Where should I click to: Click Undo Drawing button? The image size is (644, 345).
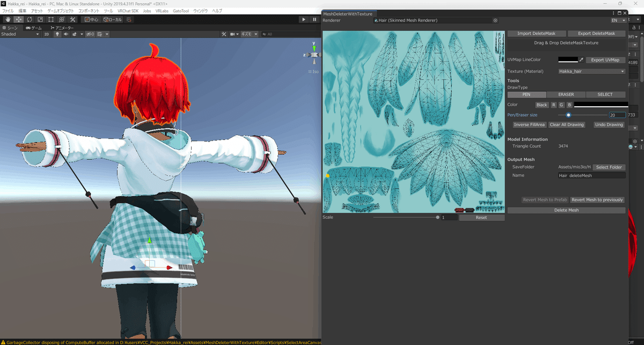(x=609, y=124)
